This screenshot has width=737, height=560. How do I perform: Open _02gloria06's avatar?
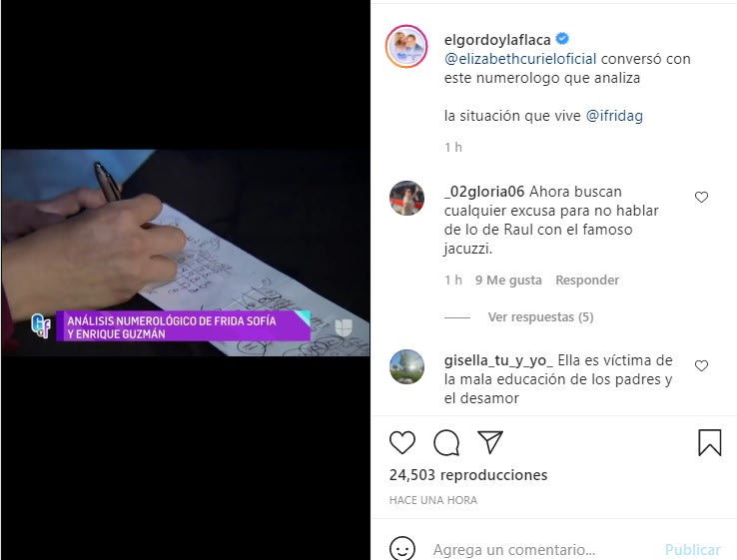pos(407,198)
